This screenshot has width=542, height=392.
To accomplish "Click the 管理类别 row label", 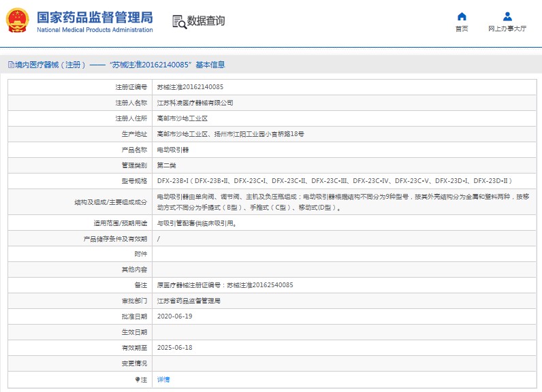I will tap(134, 165).
